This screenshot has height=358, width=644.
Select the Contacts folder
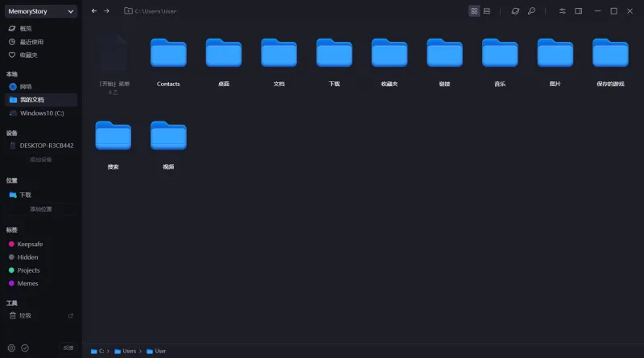tap(168, 62)
